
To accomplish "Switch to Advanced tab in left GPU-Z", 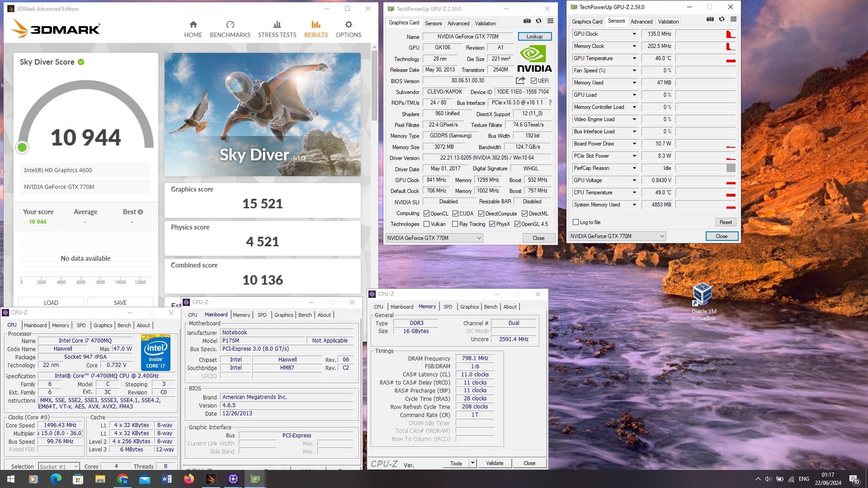I will (458, 23).
